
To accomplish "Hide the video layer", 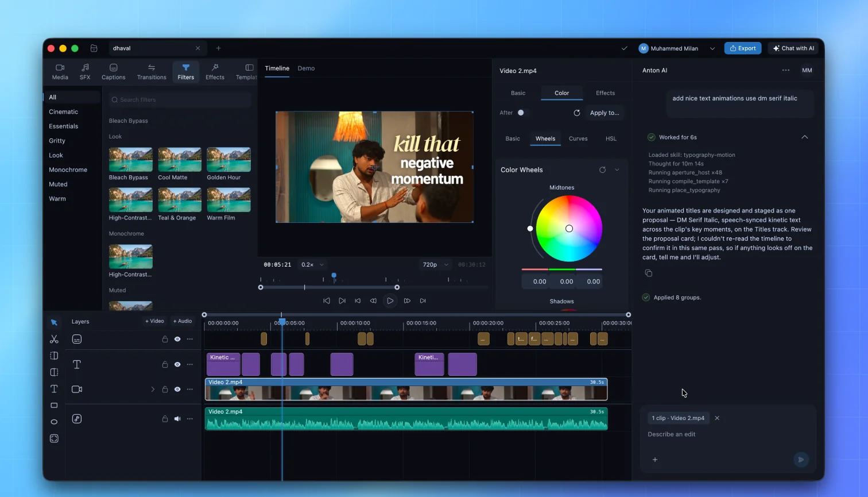I will [177, 389].
